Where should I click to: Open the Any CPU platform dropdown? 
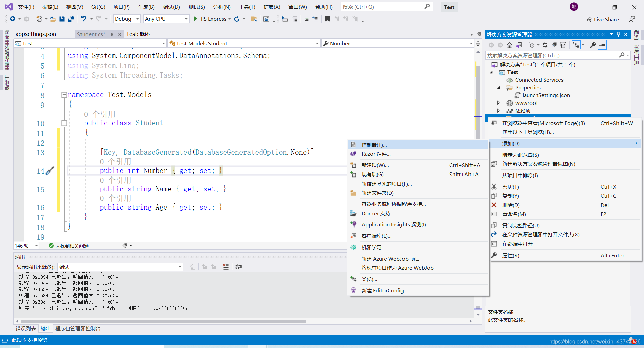click(x=166, y=19)
